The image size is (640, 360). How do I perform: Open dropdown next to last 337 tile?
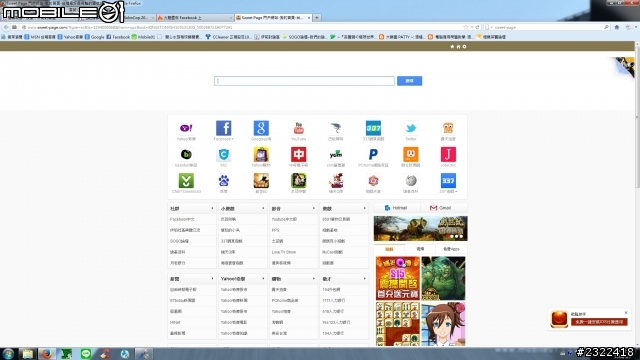coord(456,191)
